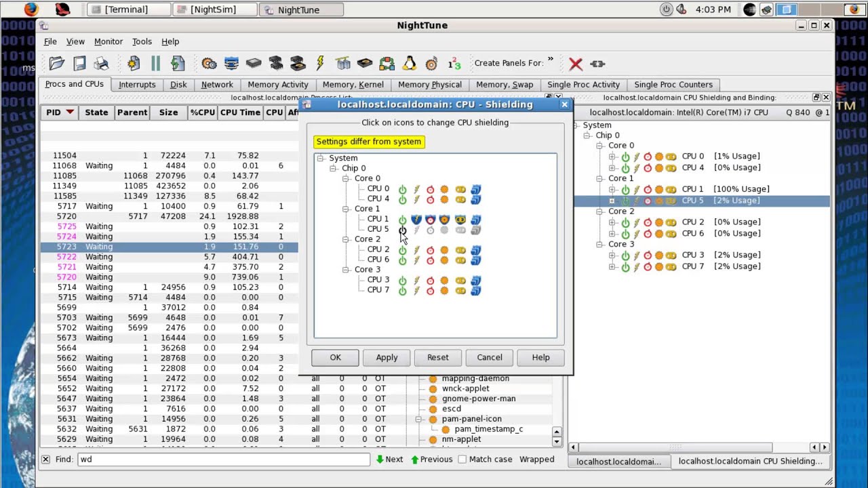868x488 pixels.
Task: Switch to the Interrupts tab
Action: (137, 85)
